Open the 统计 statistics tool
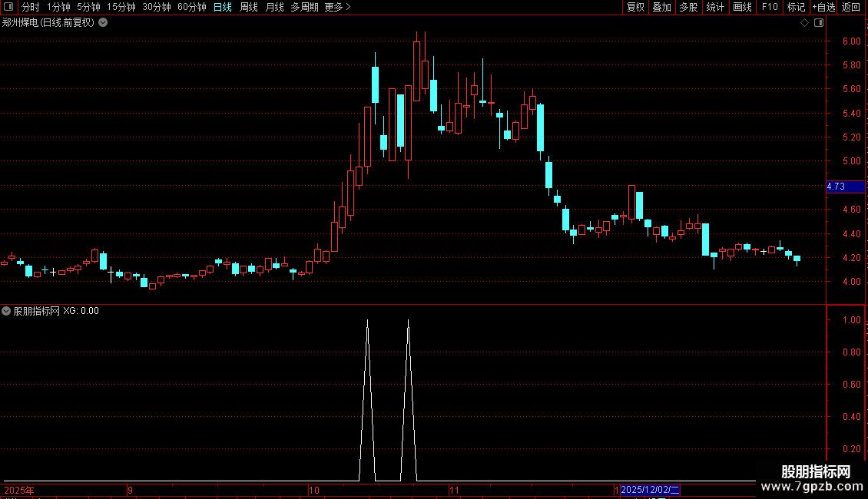The width and height of the screenshot is (868, 499). coord(715,7)
